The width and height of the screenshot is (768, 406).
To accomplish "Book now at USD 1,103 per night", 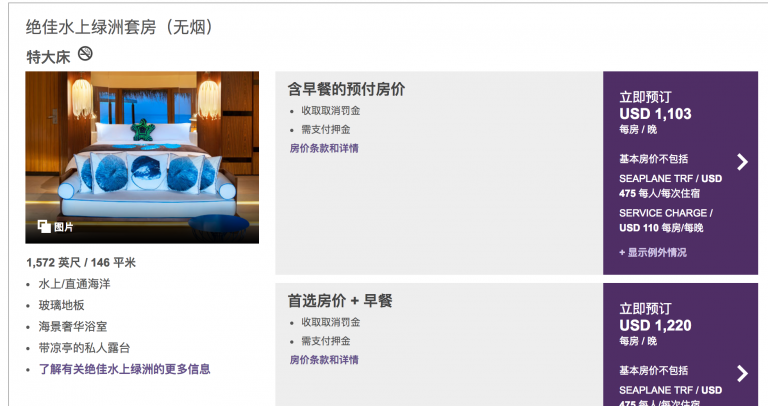I will click(x=645, y=97).
